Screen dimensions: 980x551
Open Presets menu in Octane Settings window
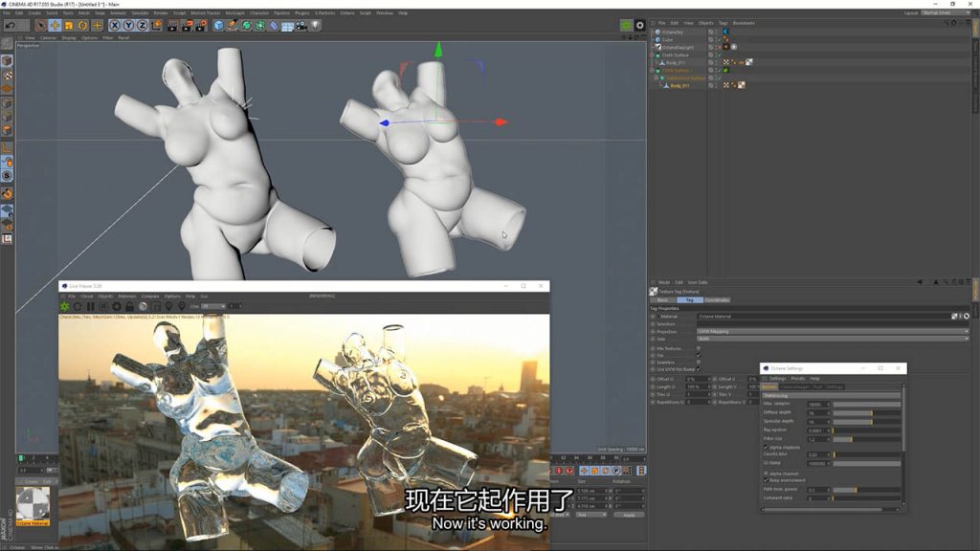click(798, 379)
